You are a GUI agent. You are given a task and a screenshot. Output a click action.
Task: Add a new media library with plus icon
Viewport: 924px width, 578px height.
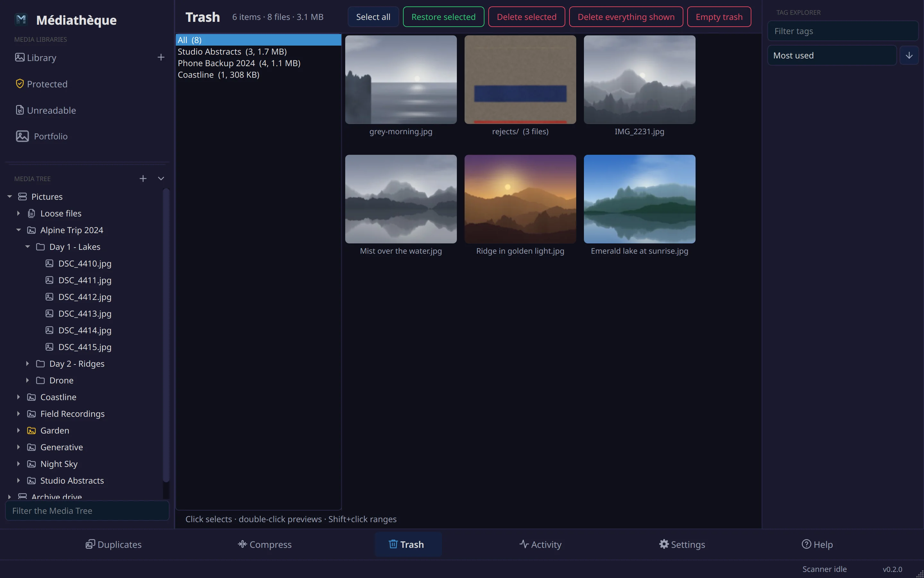[161, 57]
